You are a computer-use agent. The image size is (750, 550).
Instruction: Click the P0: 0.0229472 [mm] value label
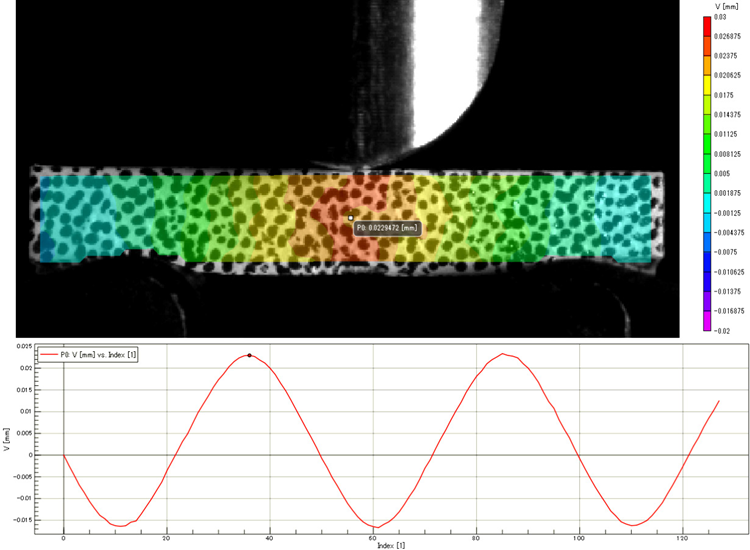(x=387, y=228)
